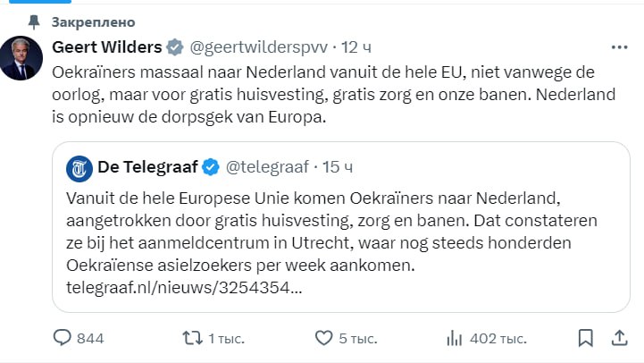Open the @telegraaf handle
This screenshot has height=363, width=644.
click(x=267, y=166)
